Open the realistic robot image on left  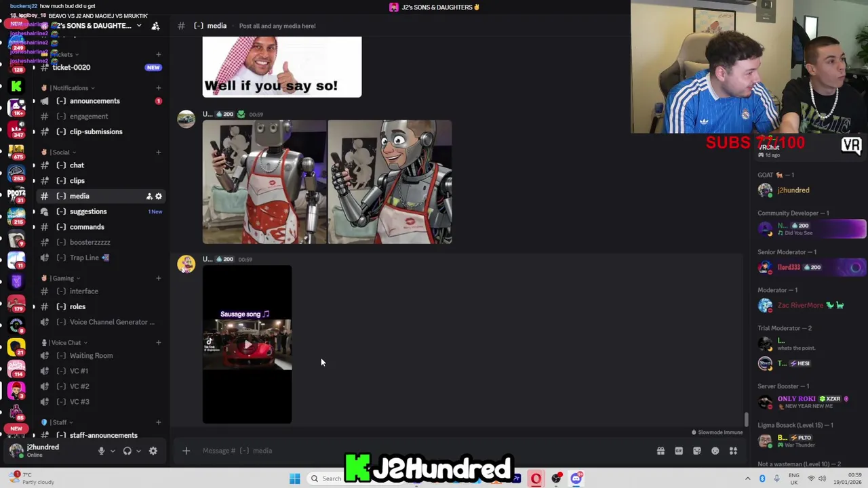point(264,182)
